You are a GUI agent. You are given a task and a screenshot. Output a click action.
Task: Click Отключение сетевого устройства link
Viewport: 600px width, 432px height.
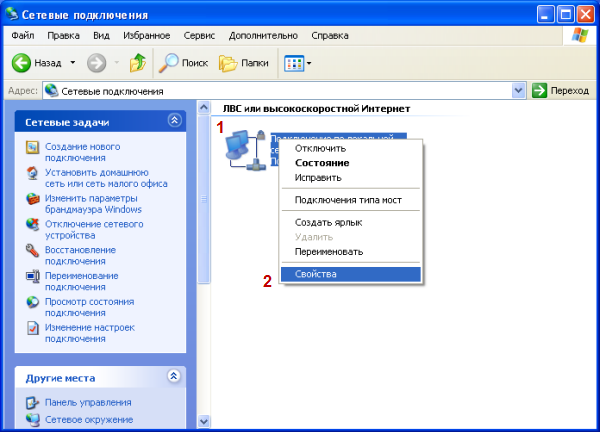(x=94, y=230)
